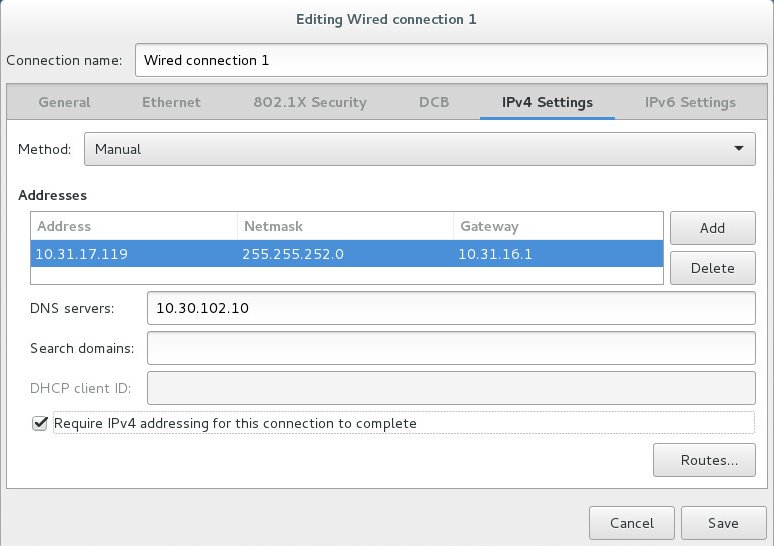Delete the selected address row
The height and width of the screenshot is (546, 774).
tap(712, 268)
